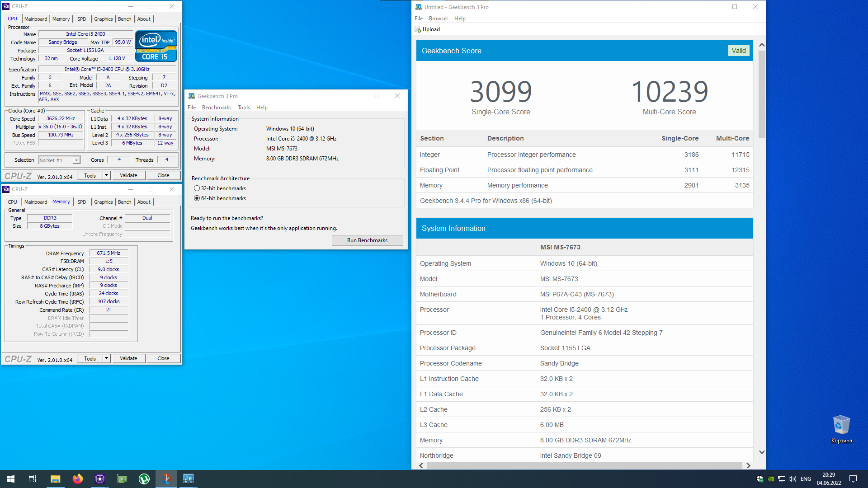The image size is (868, 488).
Task: Open SPD tab in top CPU-Z window
Action: click(82, 19)
